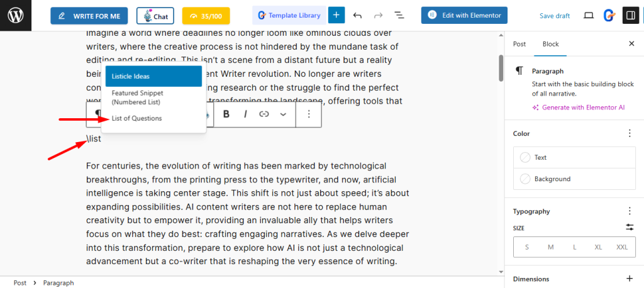
Task: Click the blue plus block inserter
Action: pyautogui.click(x=336, y=15)
